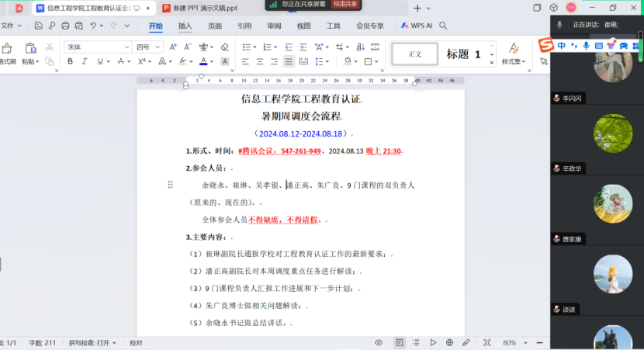
Task: Click the increase font size icon
Action: tap(172, 47)
